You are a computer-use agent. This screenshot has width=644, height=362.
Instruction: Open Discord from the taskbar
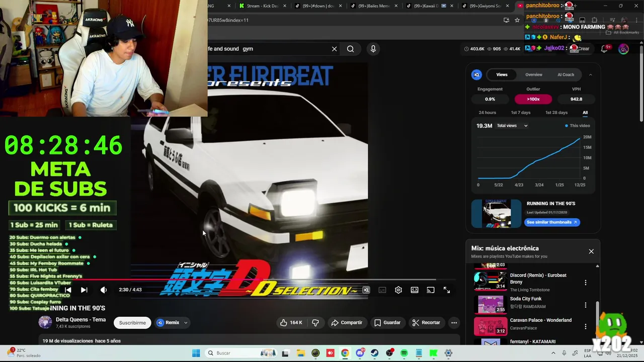[x=360, y=353]
